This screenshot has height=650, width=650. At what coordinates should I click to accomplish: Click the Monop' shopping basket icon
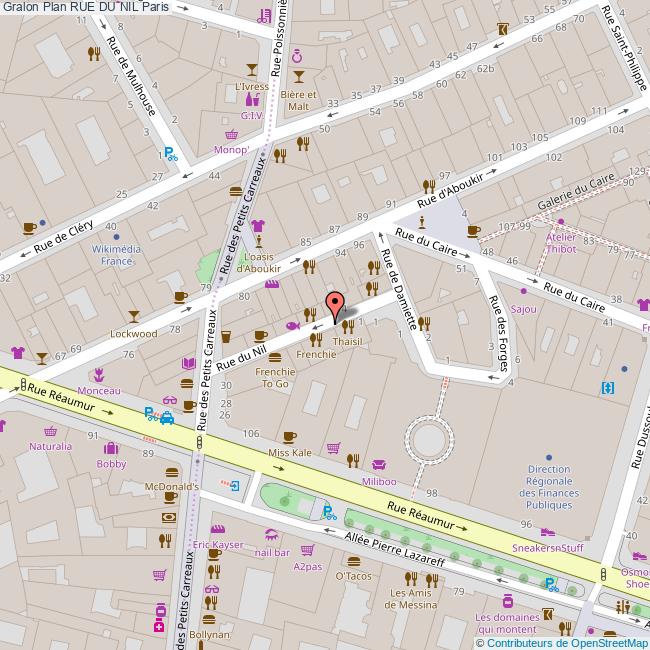click(232, 133)
